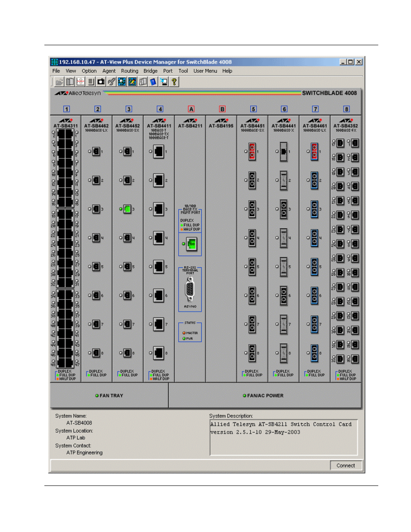
Task: Click the blue help book toolbar icon
Action: pyautogui.click(x=153, y=81)
